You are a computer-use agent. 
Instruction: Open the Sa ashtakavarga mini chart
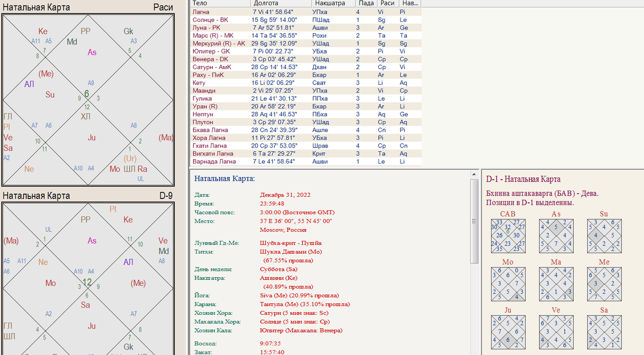pyautogui.click(x=604, y=332)
